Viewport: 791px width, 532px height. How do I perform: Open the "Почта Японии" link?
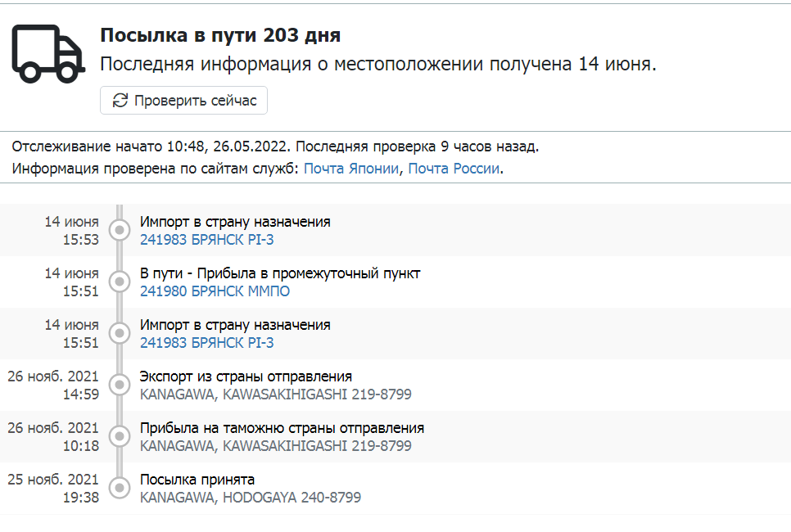352,169
